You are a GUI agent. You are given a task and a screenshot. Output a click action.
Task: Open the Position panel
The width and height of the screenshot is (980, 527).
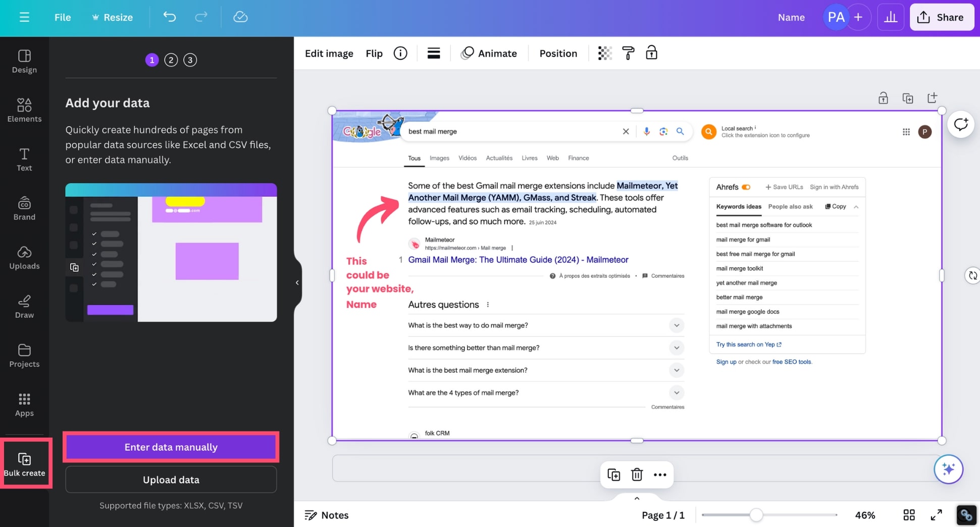[x=558, y=53]
